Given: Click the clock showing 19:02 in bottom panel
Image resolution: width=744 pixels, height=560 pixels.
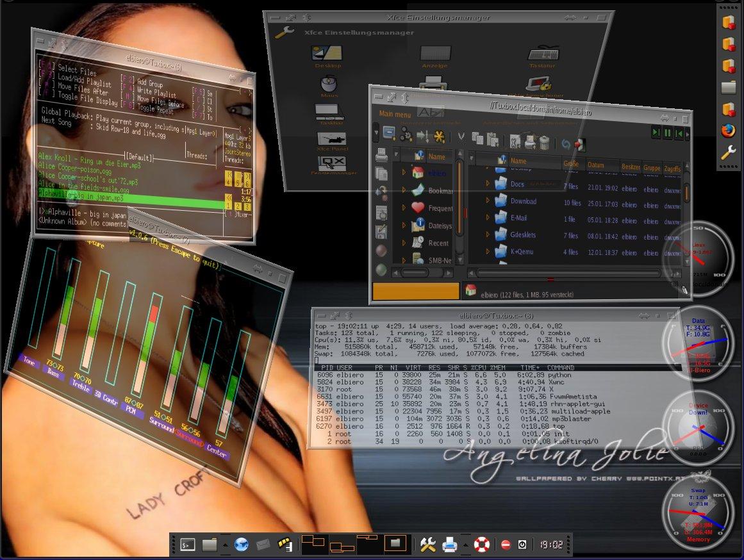Looking at the screenshot, I should tap(551, 545).
